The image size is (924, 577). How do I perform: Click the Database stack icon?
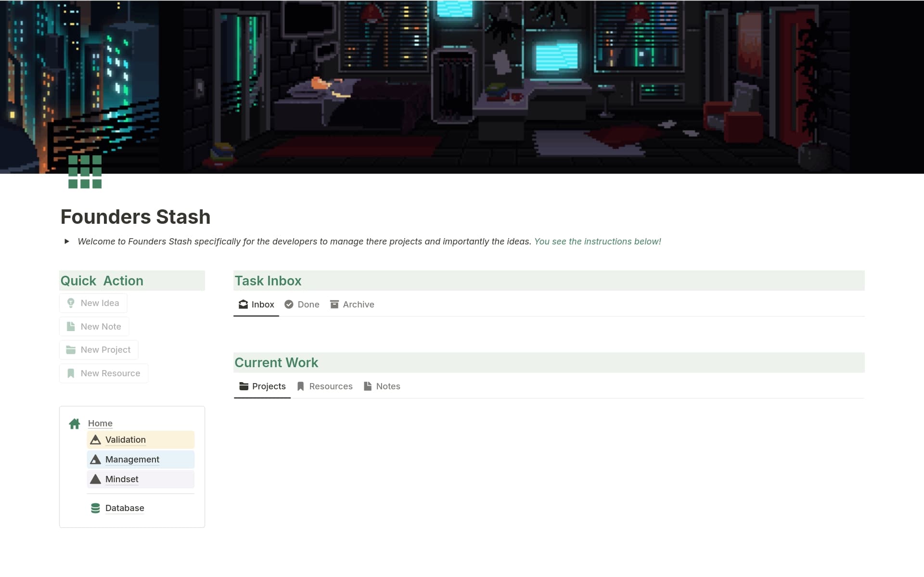pos(95,508)
